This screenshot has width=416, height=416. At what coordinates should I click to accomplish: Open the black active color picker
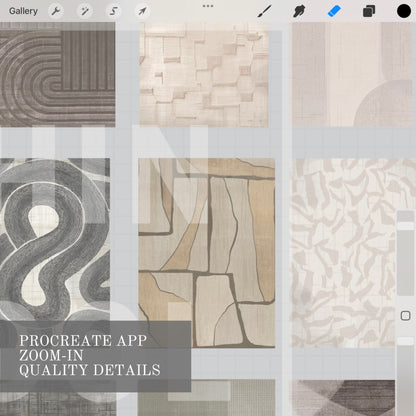coord(404,11)
